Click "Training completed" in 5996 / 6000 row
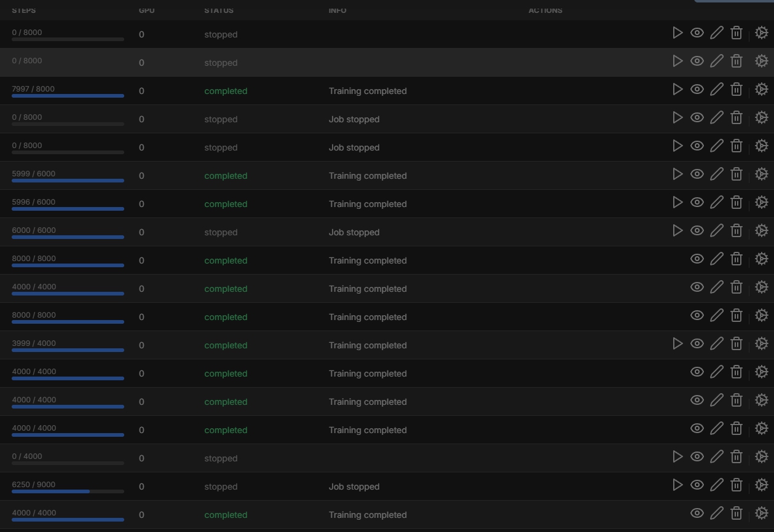774x532 pixels. pos(368,204)
